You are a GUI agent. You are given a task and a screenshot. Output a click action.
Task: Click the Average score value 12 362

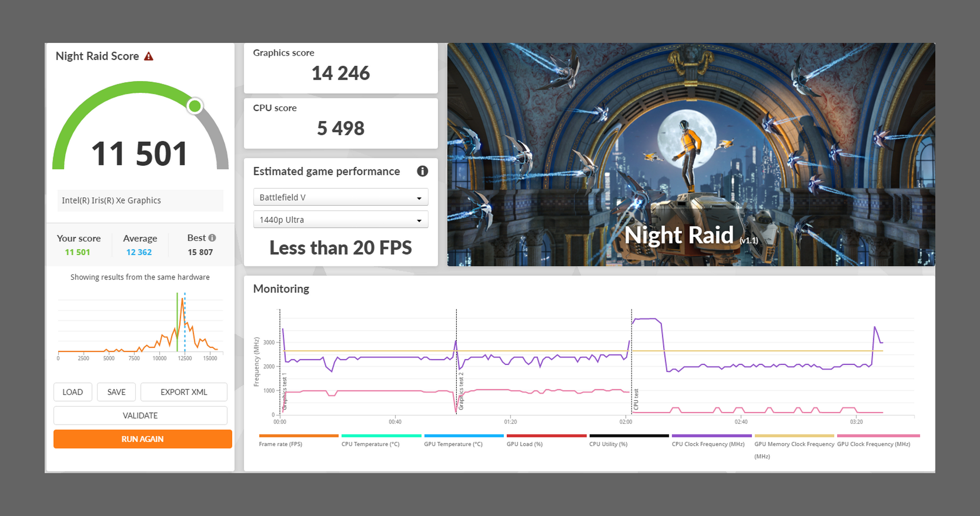tap(139, 252)
